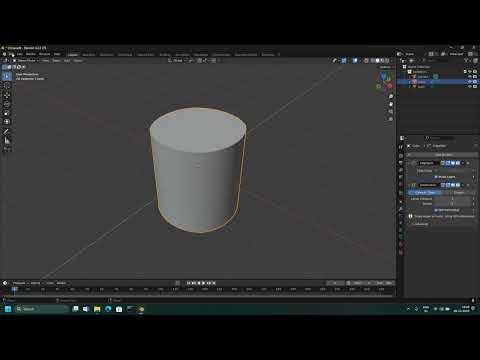480x360 pixels.
Task: Click the viewport pan hand icon
Action: [x=391, y=104]
